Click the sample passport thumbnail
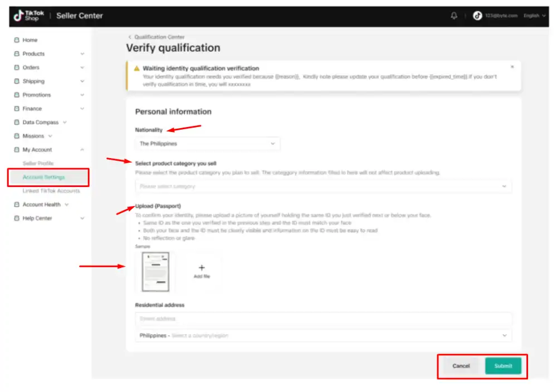The image size is (557, 392). (155, 272)
